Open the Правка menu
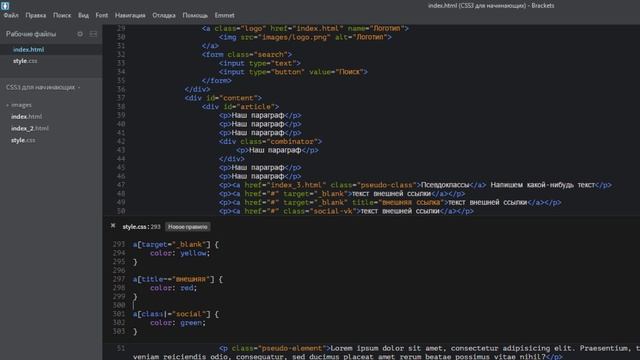 36,16
